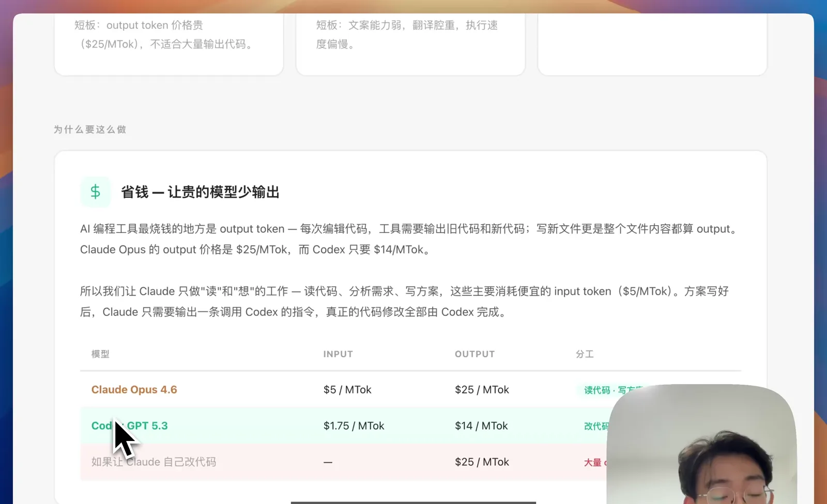Select the Codex GPT 5.3 row name
The image size is (827, 504).
coord(130,426)
